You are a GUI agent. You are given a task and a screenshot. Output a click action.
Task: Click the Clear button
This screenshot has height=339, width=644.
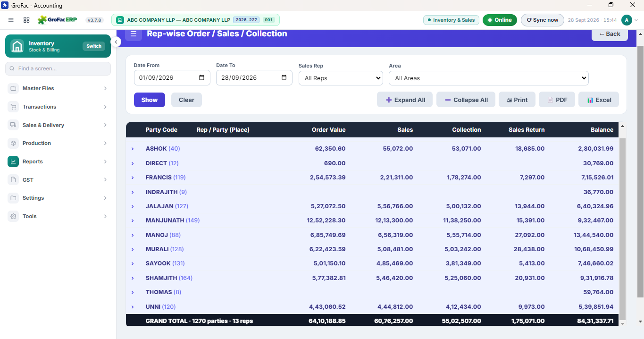click(186, 100)
